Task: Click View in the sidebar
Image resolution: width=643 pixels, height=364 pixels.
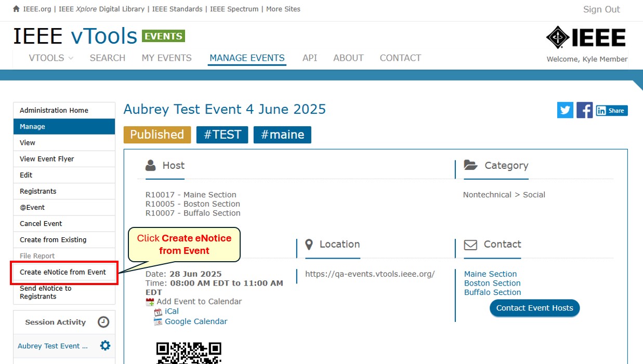Action: tap(64, 143)
